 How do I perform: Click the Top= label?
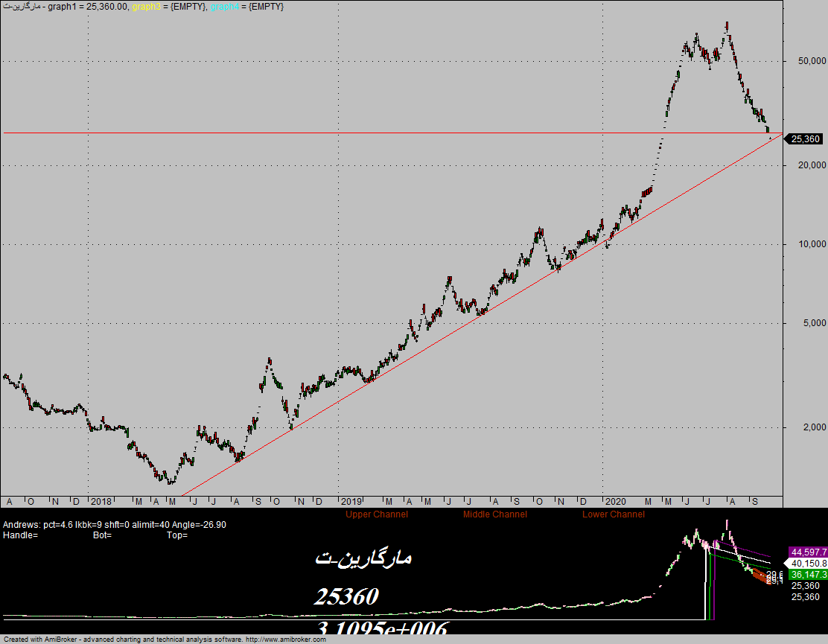click(x=177, y=535)
